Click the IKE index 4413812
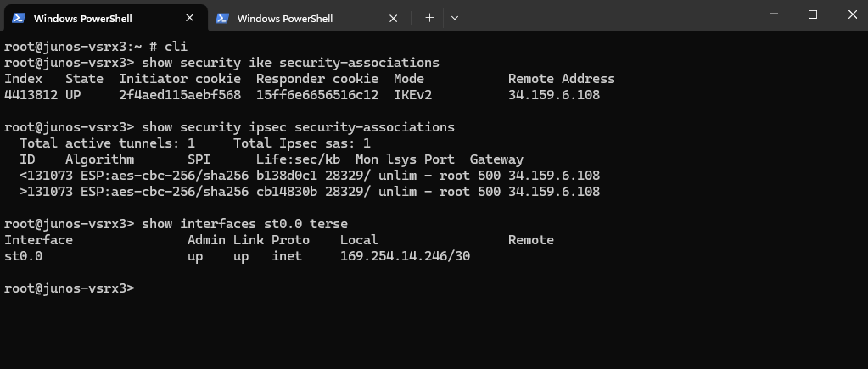 coord(31,95)
